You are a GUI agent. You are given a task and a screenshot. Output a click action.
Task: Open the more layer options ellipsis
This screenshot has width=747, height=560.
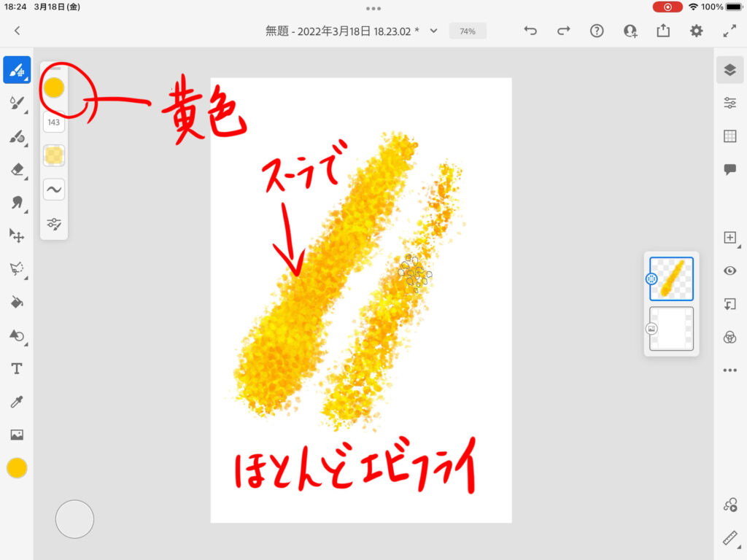coord(729,370)
